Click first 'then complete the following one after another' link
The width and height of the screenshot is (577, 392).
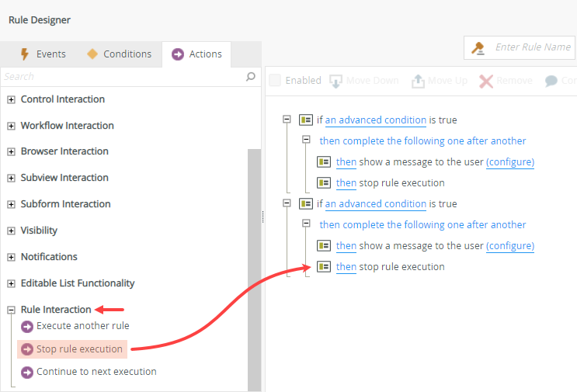pyautogui.click(x=422, y=140)
